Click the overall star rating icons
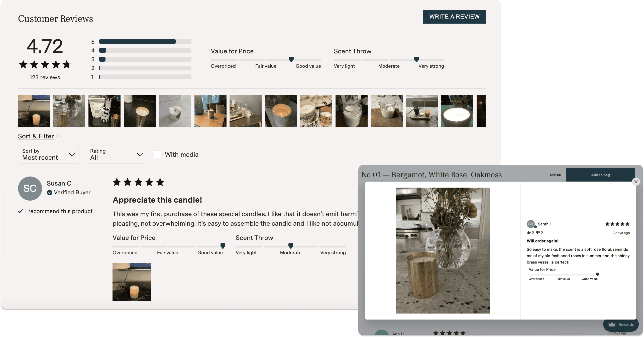The image size is (644, 337). (x=45, y=64)
